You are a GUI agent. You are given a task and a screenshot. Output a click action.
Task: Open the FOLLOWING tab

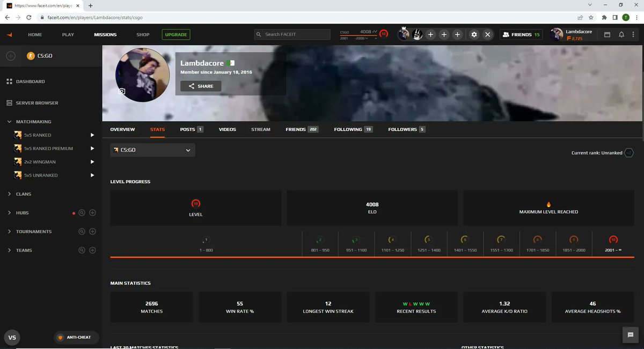[x=354, y=129]
